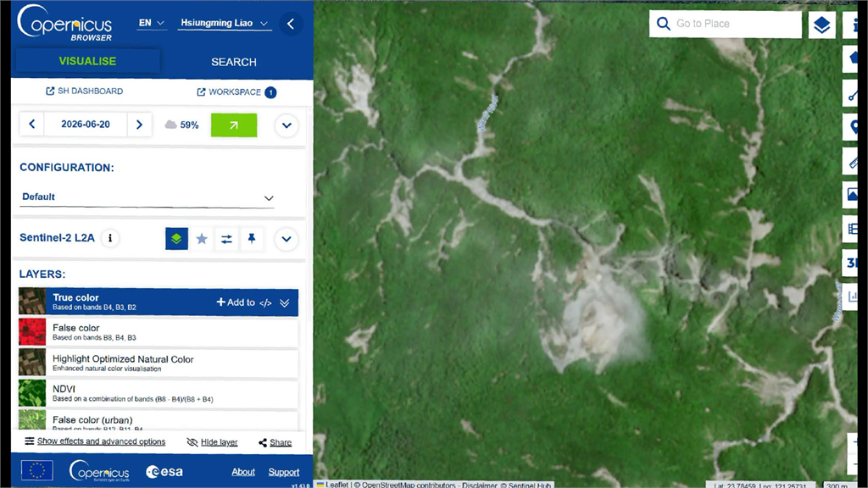Open the EN language dropdown
Screen dimensions: 868x488
click(152, 23)
